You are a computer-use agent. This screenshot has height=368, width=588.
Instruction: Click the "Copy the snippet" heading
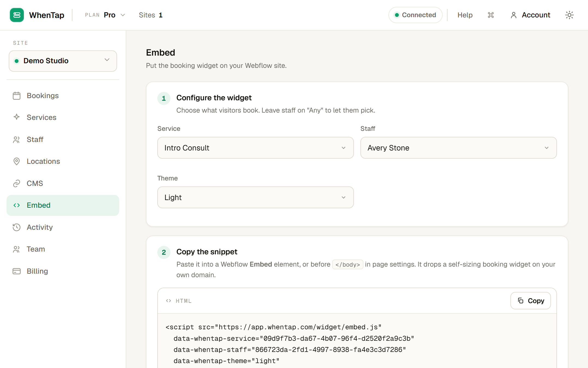click(207, 252)
